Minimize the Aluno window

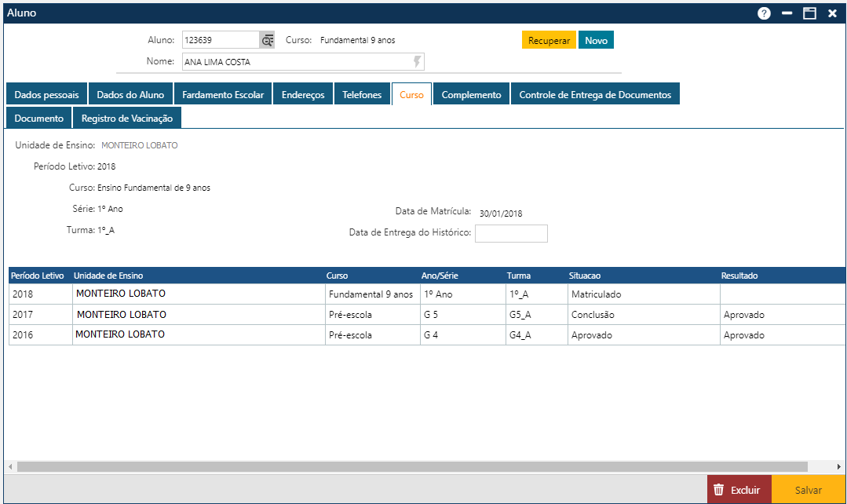click(787, 13)
